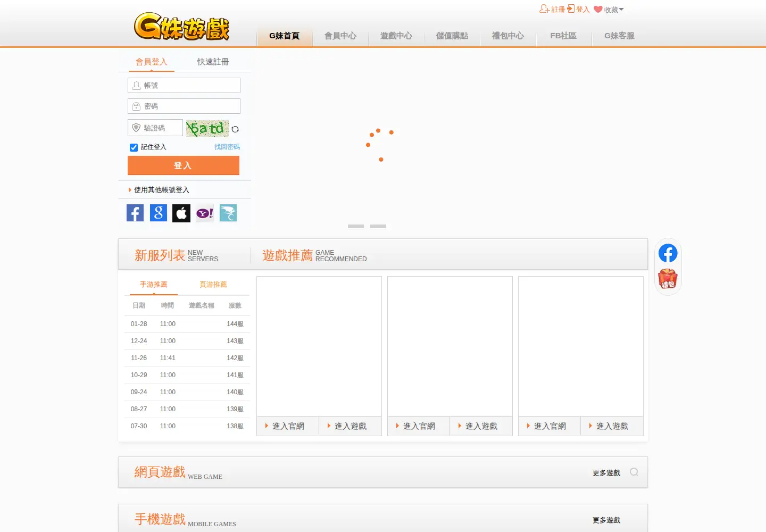Open Facebook login icon
The width and height of the screenshot is (766, 532).
pos(135,213)
